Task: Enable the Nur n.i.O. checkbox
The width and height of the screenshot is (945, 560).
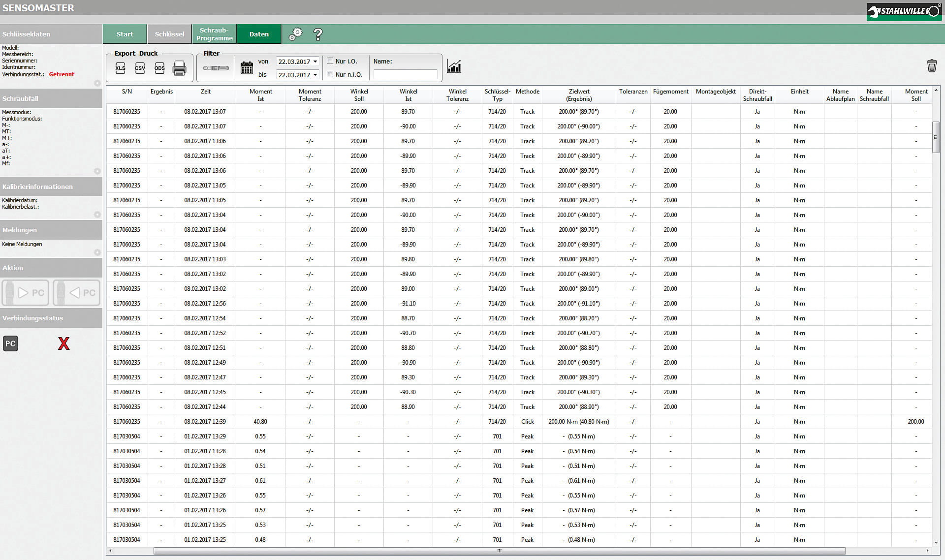Action: click(330, 74)
